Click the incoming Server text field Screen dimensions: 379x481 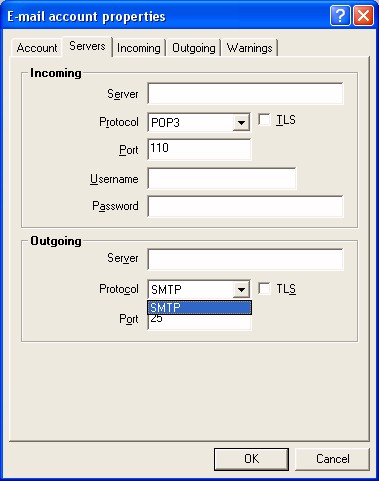tap(245, 94)
